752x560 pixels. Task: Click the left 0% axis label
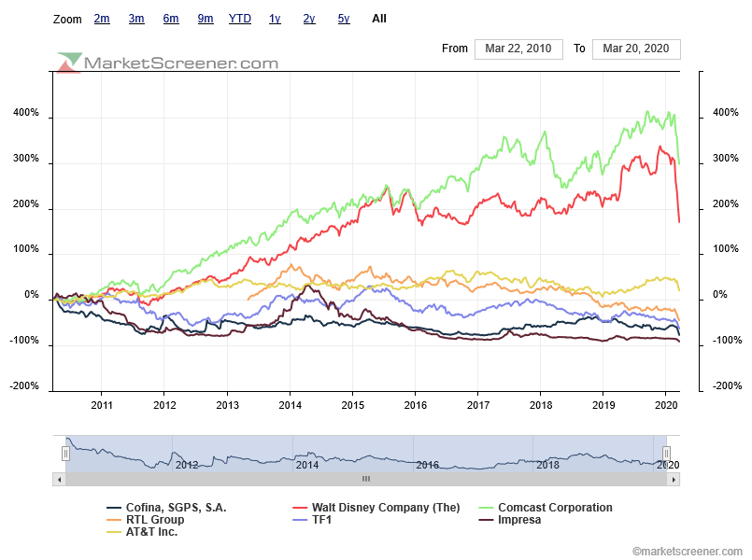coord(32,295)
